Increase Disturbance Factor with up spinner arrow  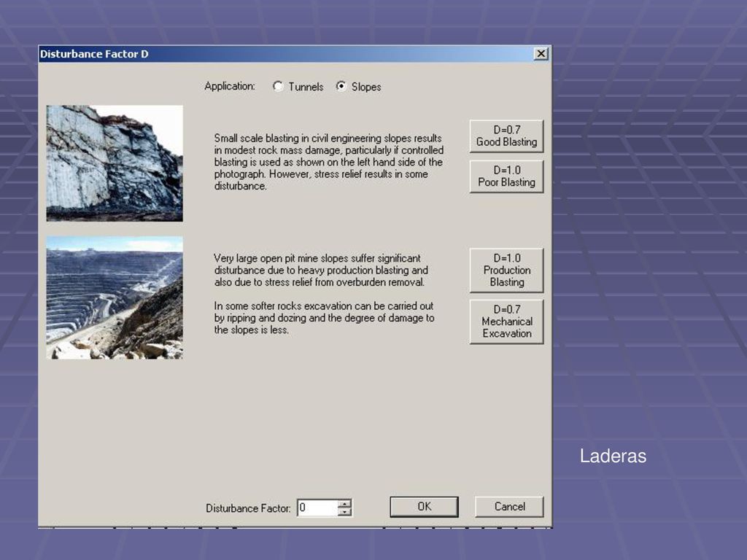pos(344,503)
